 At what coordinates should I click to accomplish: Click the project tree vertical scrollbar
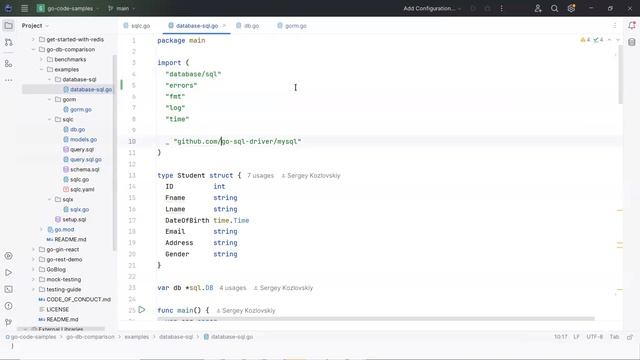coord(115,153)
